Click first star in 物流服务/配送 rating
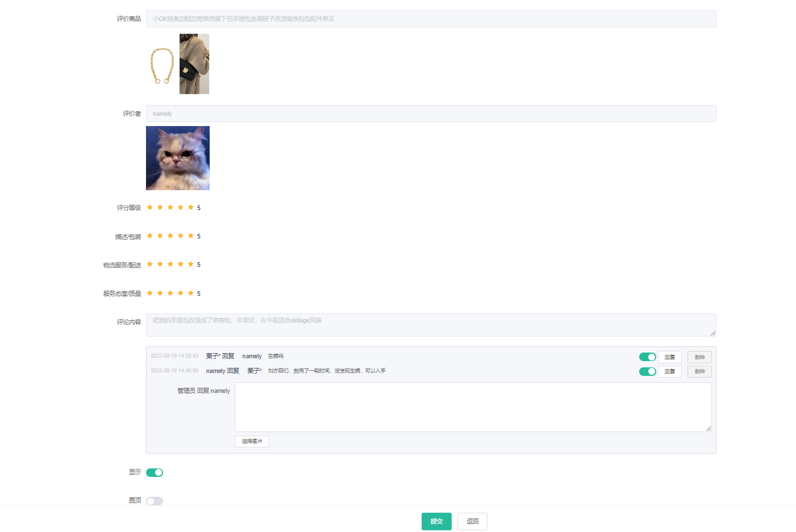 pos(150,264)
